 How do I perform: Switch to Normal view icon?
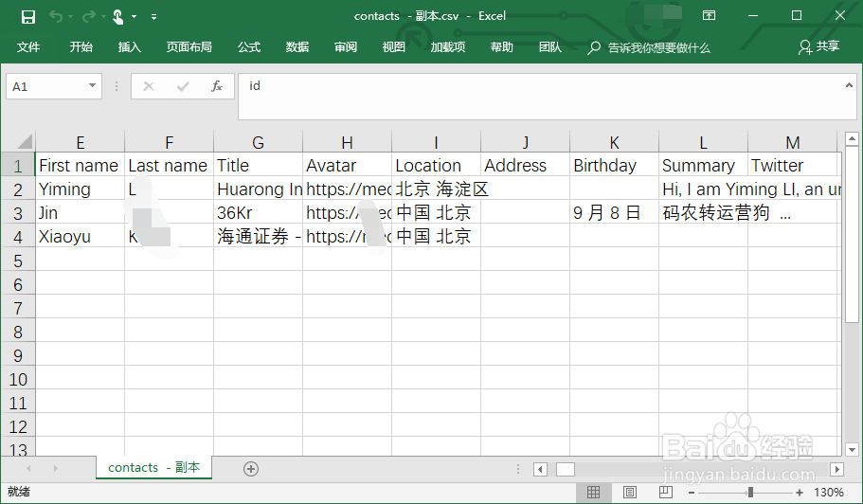[x=593, y=492]
